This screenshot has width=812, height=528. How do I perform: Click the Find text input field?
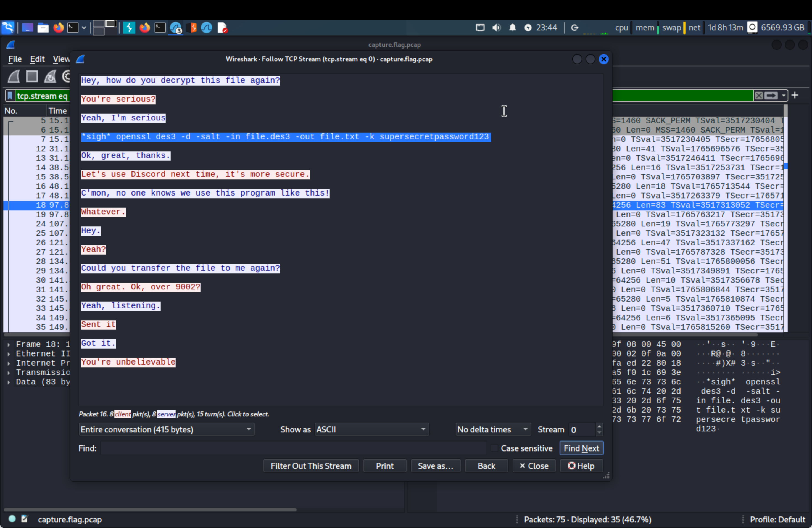point(293,448)
